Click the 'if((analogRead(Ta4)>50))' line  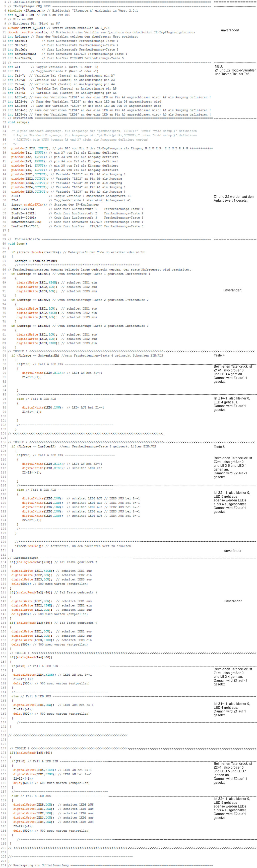pyautogui.click(x=31, y=657)
